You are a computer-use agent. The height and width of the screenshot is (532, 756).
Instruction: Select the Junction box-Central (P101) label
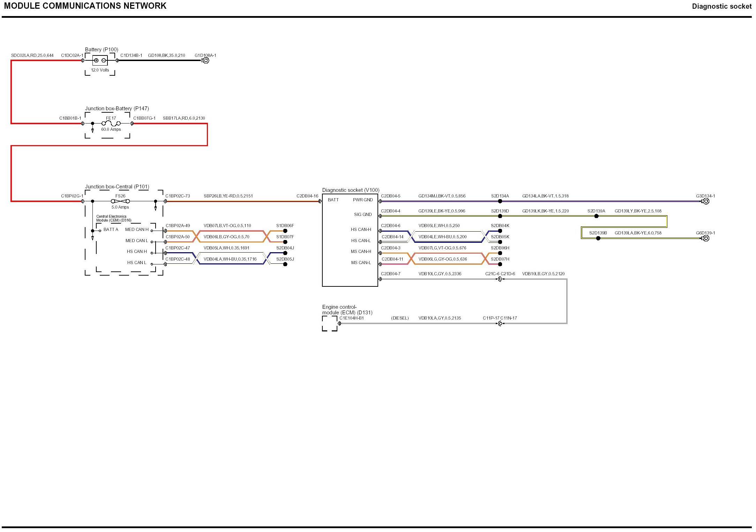click(117, 187)
